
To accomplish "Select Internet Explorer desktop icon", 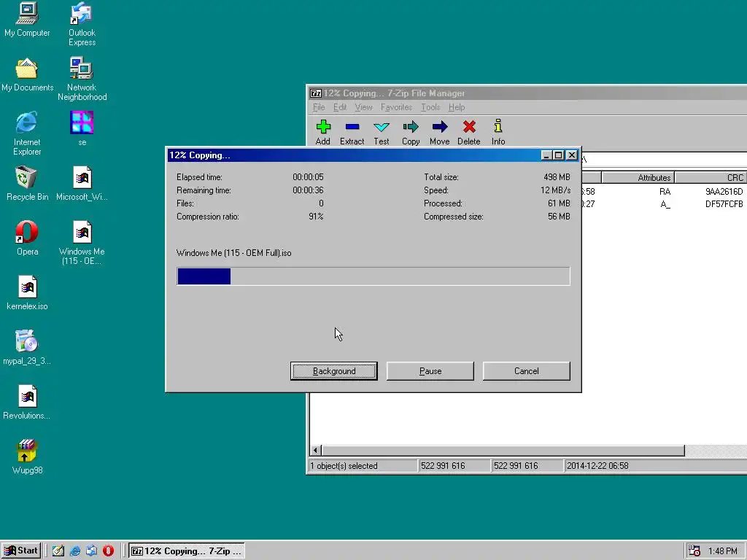I will pyautogui.click(x=27, y=134).
